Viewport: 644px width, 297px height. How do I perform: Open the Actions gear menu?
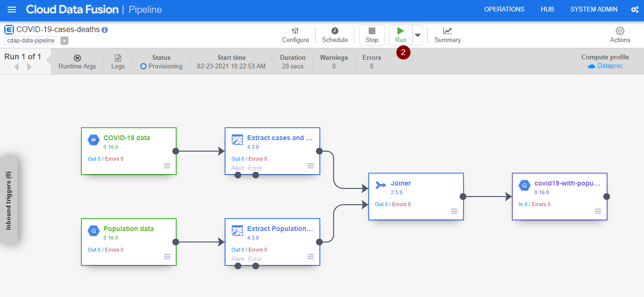pyautogui.click(x=620, y=35)
